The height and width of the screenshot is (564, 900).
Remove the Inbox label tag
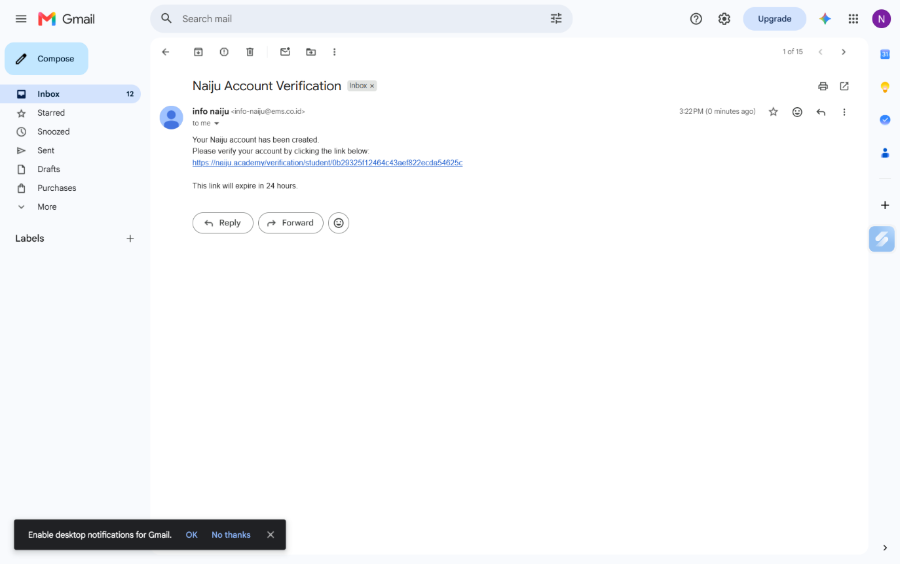click(x=372, y=86)
